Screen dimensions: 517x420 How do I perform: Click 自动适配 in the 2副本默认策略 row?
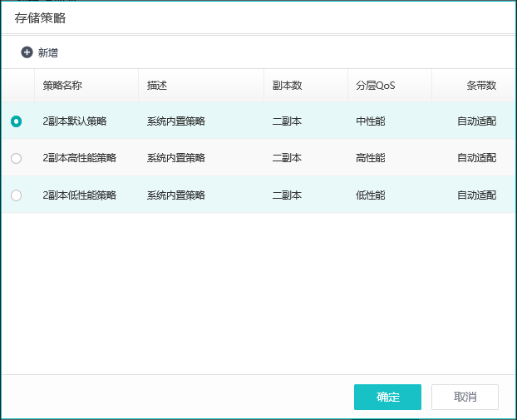(x=476, y=121)
